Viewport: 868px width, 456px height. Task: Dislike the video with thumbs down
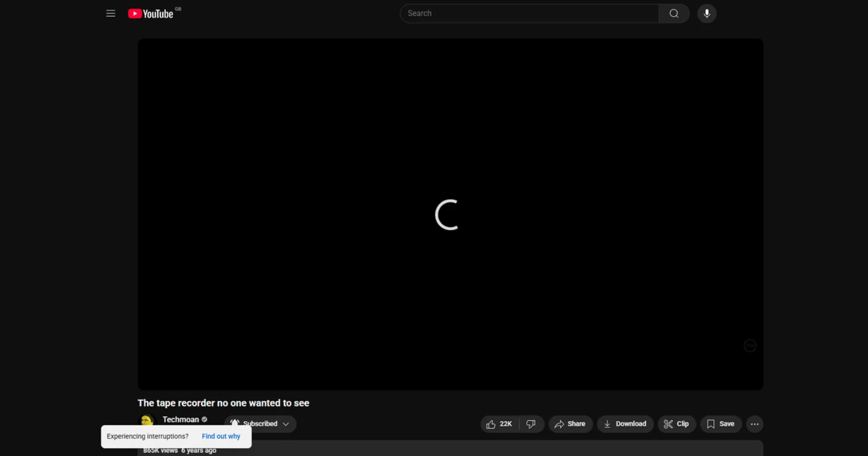pos(531,424)
